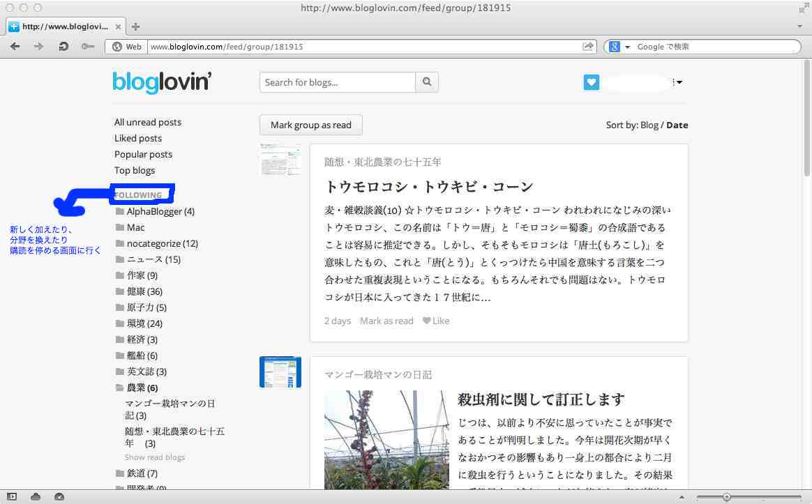
Task: Select All unread posts in sidebar
Action: [x=147, y=122]
